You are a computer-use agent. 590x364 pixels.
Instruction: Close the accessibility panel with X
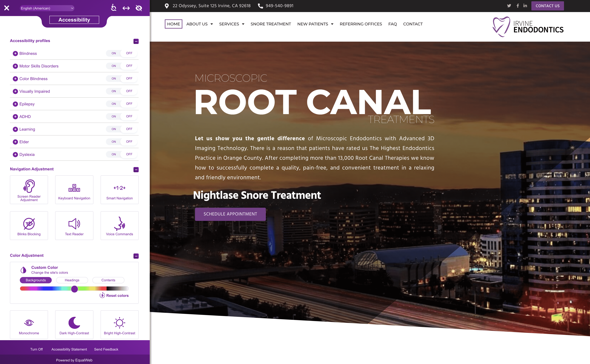pos(7,8)
